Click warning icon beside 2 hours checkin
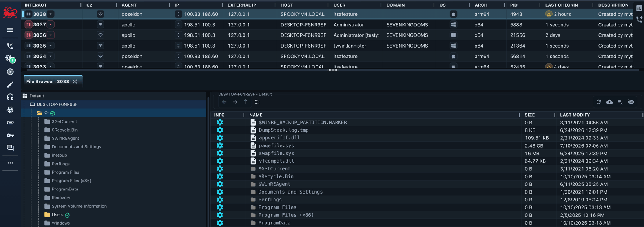The height and width of the screenshot is (227, 644). (x=549, y=14)
